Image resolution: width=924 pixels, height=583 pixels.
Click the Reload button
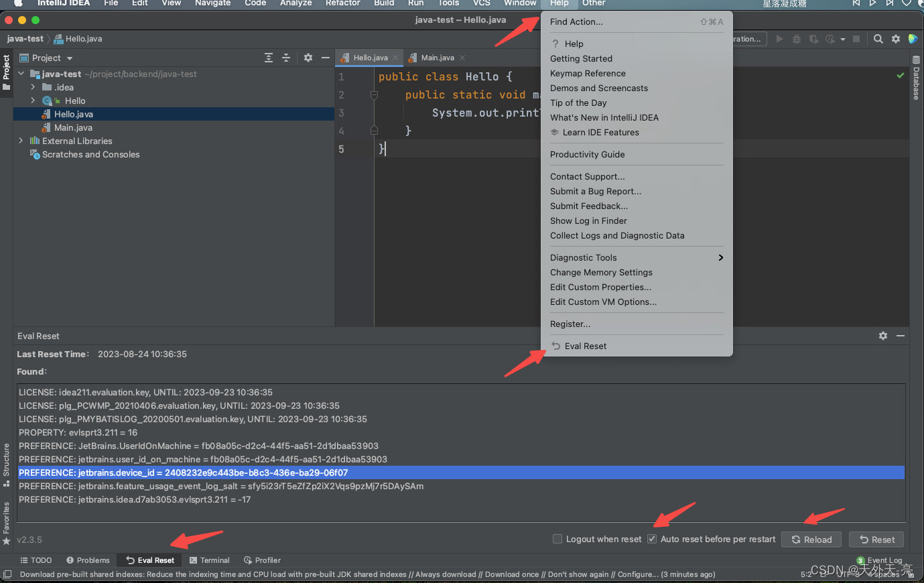click(x=811, y=539)
